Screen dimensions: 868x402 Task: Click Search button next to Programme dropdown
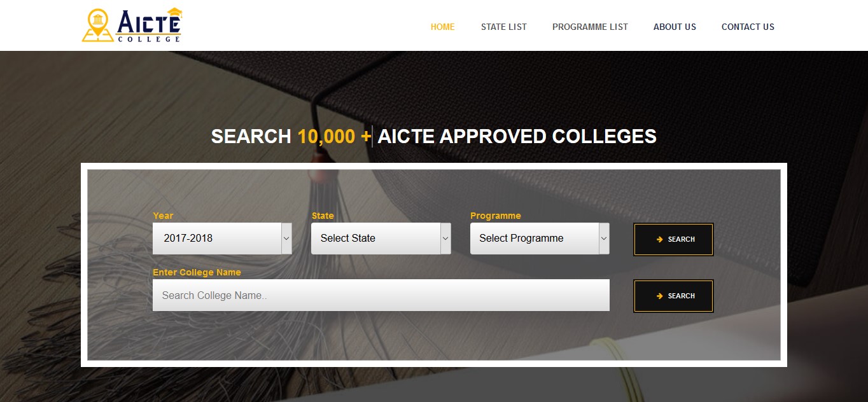673,239
